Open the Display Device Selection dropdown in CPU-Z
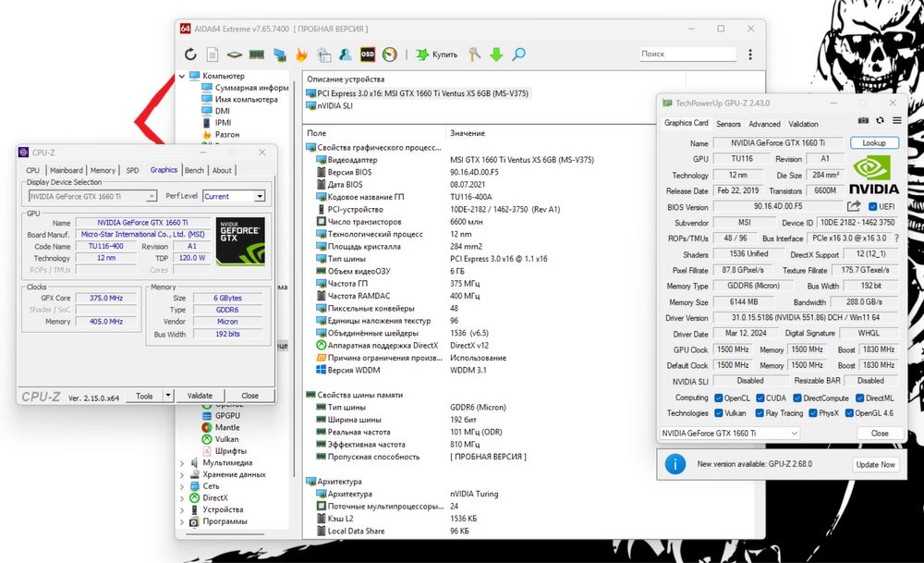The width and height of the screenshot is (924, 563). [152, 196]
